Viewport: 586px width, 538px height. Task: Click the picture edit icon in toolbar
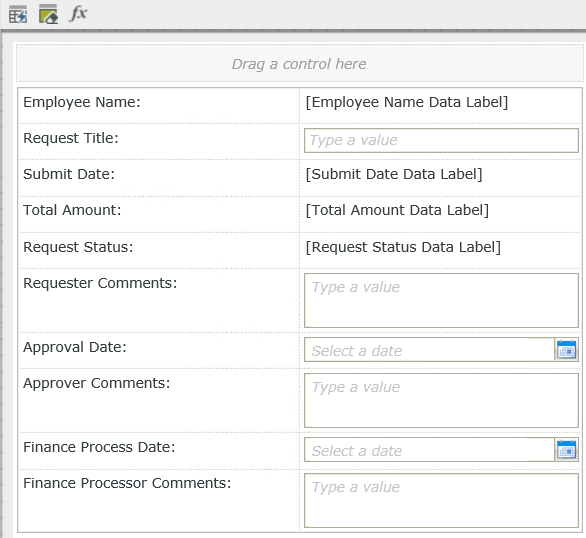point(48,14)
